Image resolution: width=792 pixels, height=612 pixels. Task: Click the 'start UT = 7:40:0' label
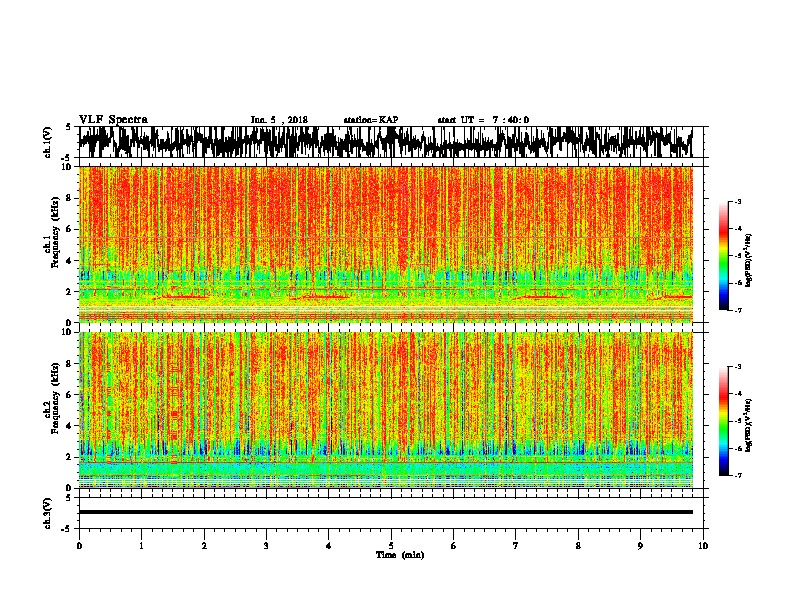point(483,120)
